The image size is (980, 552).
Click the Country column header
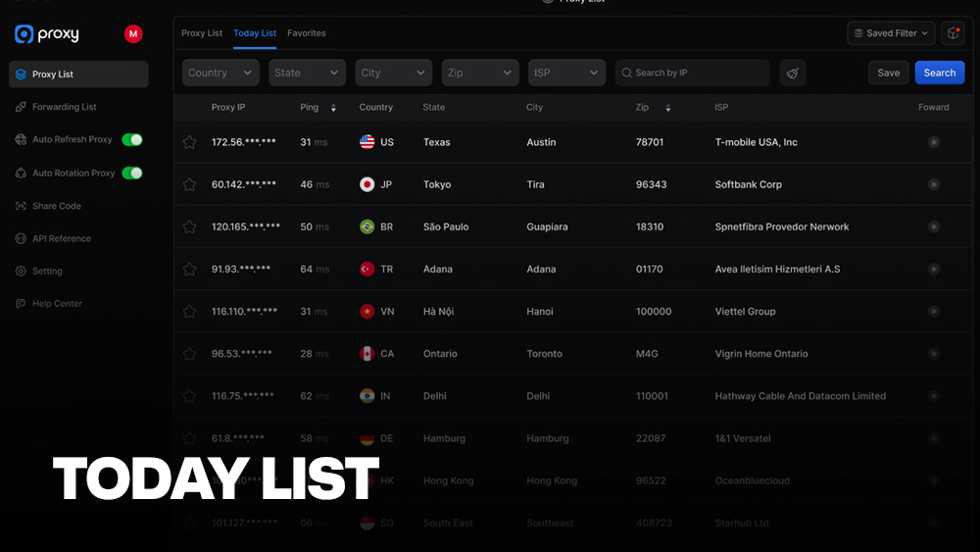(375, 107)
